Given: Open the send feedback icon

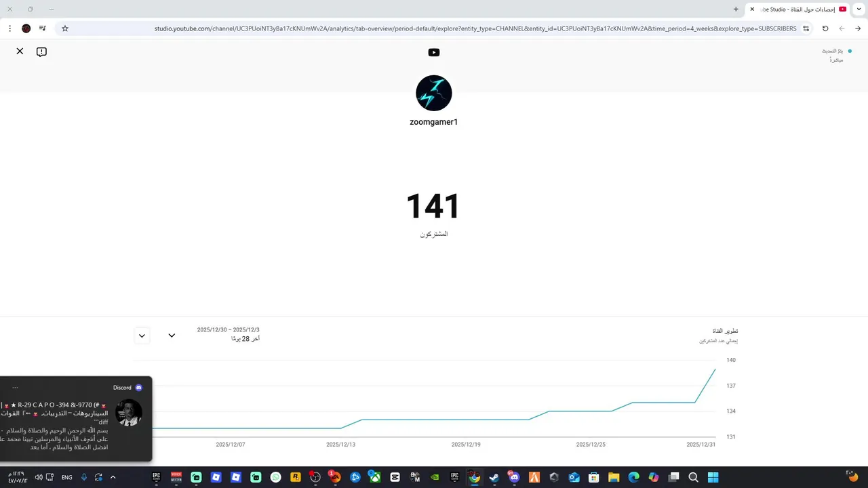Looking at the screenshot, I should point(41,52).
